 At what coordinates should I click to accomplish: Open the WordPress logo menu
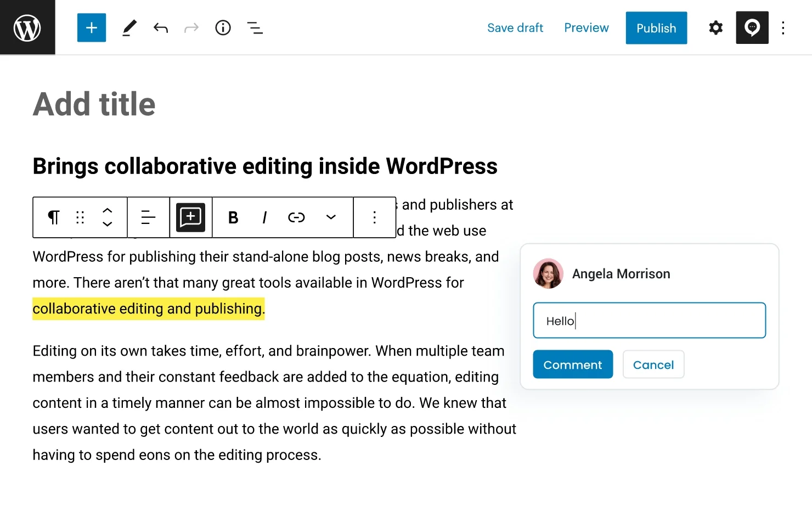click(x=27, y=27)
